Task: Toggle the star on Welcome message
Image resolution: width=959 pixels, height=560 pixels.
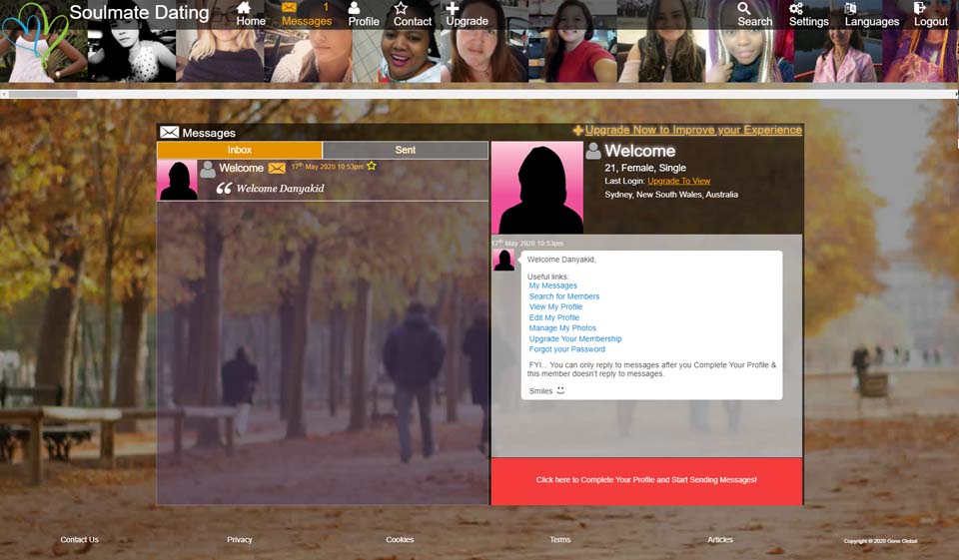Action: tap(372, 166)
